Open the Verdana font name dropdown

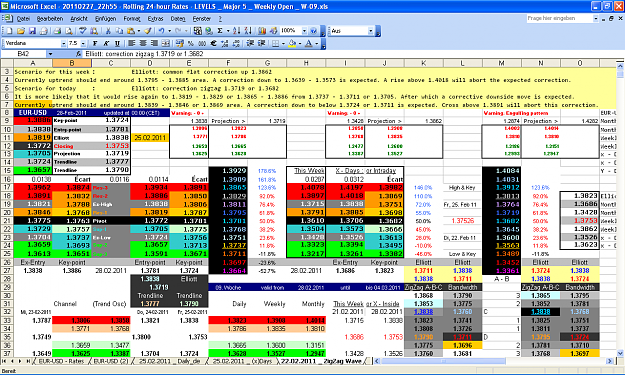[63, 43]
